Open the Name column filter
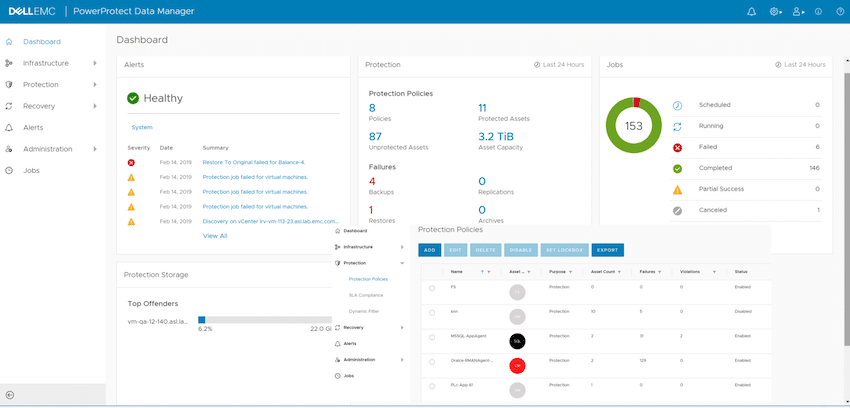This screenshot has width=850, height=408. tap(489, 272)
